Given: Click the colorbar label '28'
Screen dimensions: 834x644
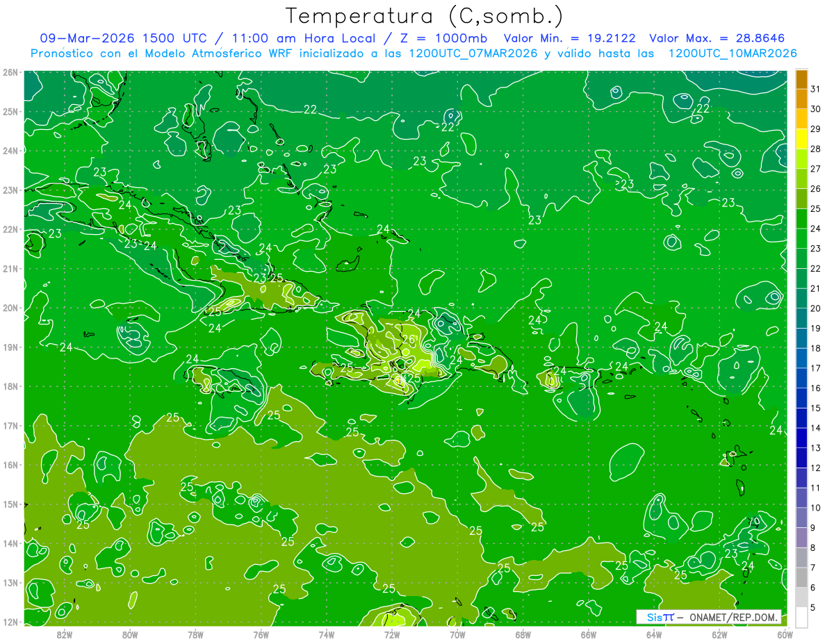Looking at the screenshot, I should 816,149.
